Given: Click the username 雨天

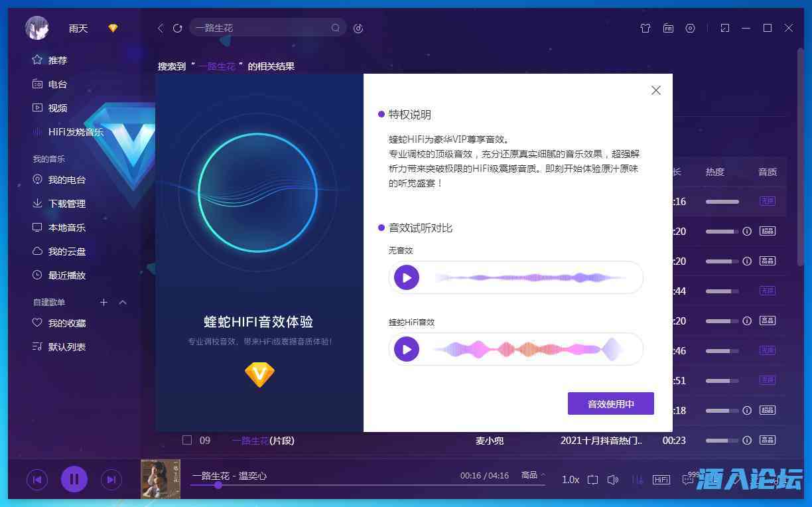Looking at the screenshot, I should [x=78, y=29].
